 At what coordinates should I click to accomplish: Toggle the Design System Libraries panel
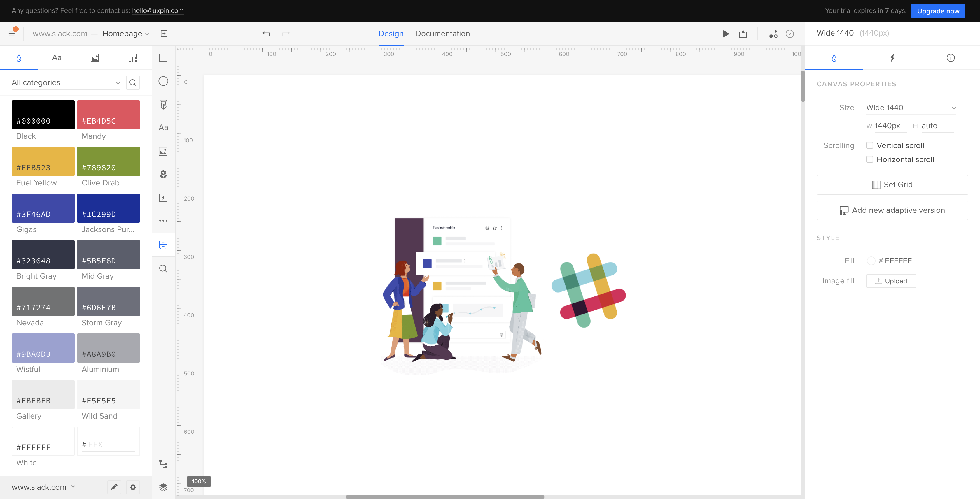163,245
